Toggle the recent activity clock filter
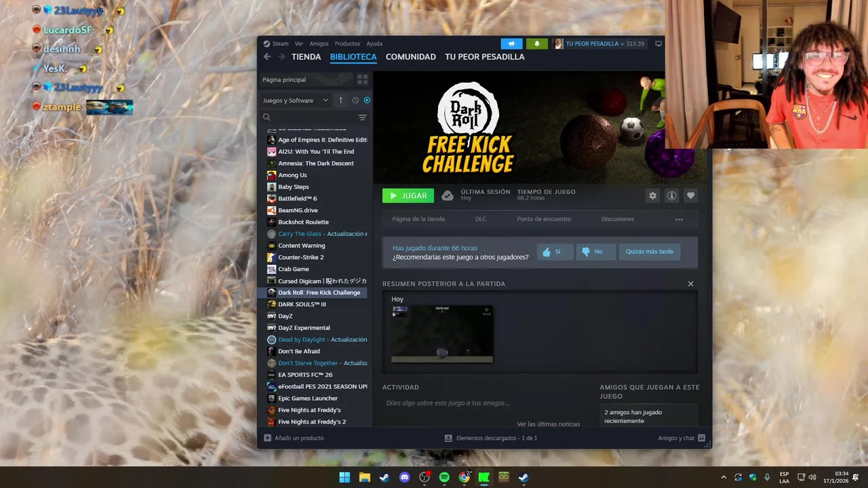Screen dimensions: 868x488 (355, 100)
